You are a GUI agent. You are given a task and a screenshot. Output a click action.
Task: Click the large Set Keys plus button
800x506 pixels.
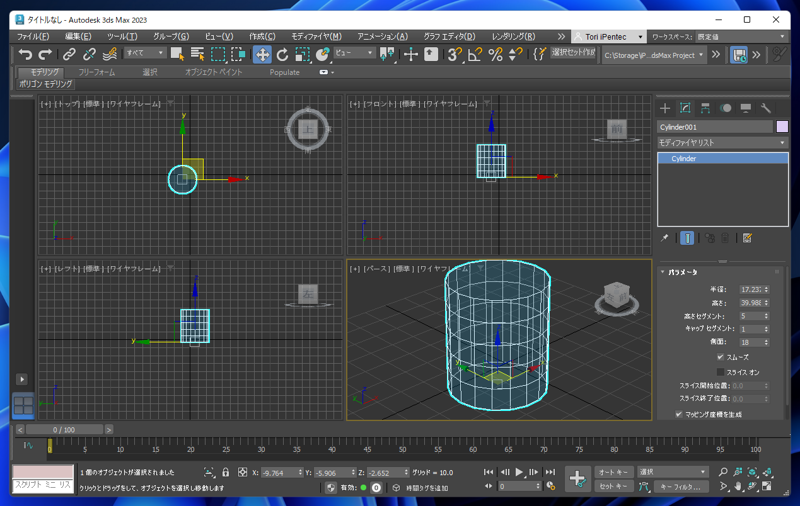578,478
